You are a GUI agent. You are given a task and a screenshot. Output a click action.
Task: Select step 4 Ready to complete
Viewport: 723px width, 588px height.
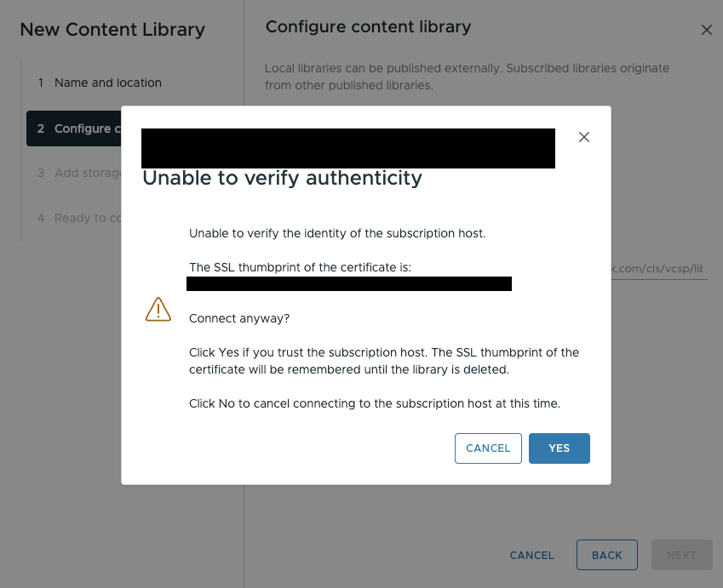(x=78, y=218)
